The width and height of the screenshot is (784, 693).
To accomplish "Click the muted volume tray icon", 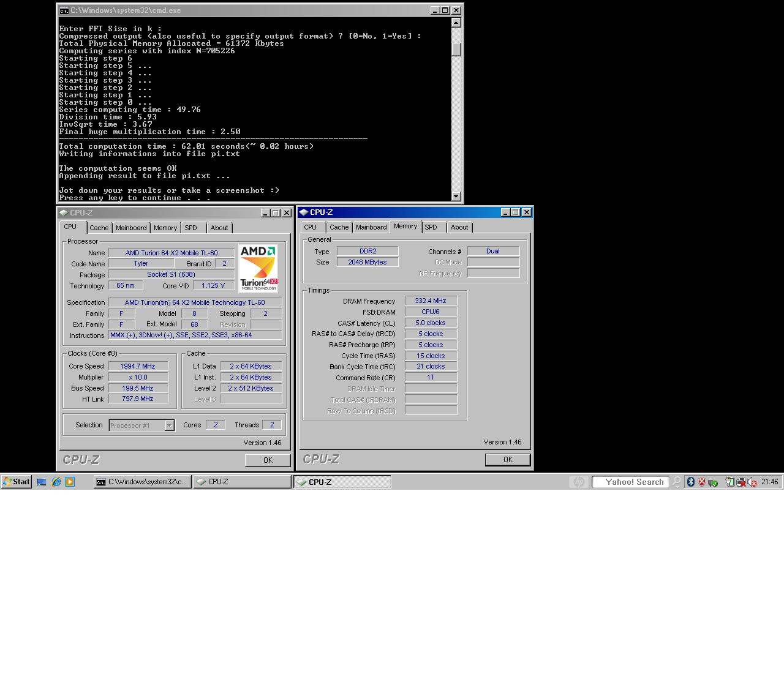I will (x=752, y=482).
